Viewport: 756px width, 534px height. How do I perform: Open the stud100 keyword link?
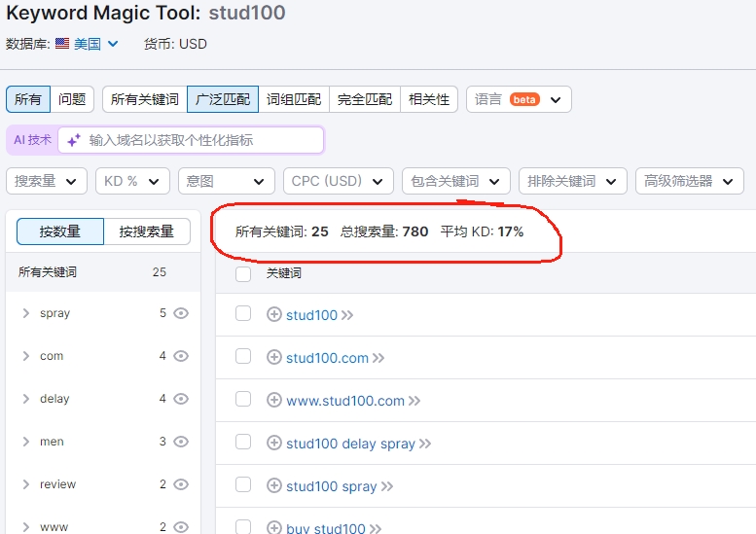coord(311,315)
